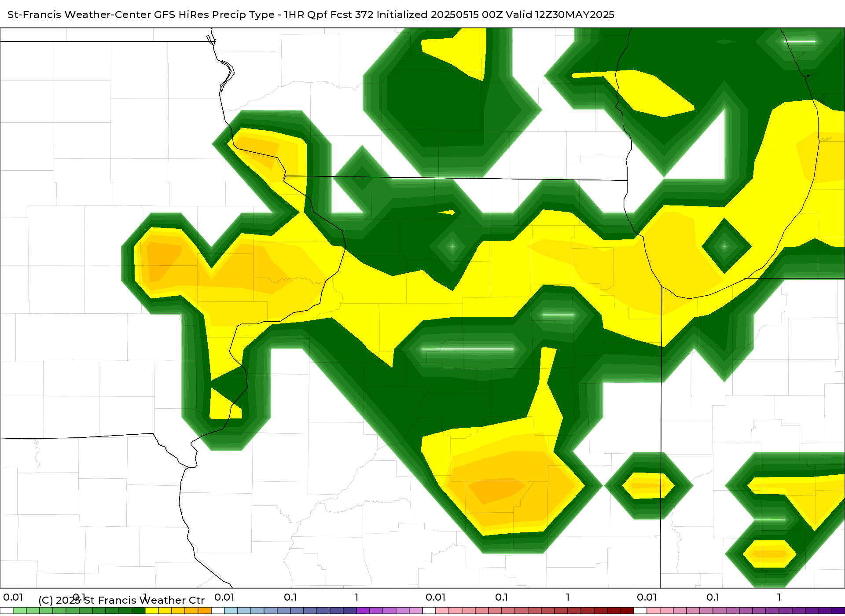The width and height of the screenshot is (845, 616).
Task: Click the copyright '(C) 2025 St Francis Weather Ctr' text
Action: pyautogui.click(x=121, y=600)
